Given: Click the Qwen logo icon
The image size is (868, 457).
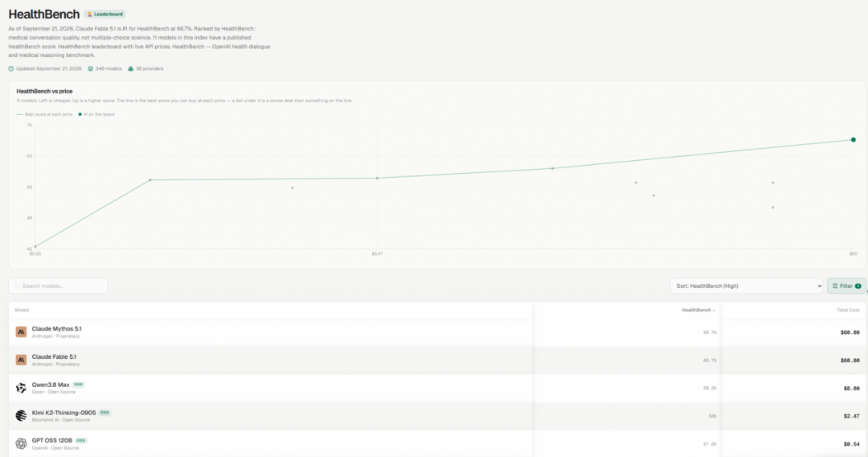Looking at the screenshot, I should (x=21, y=388).
